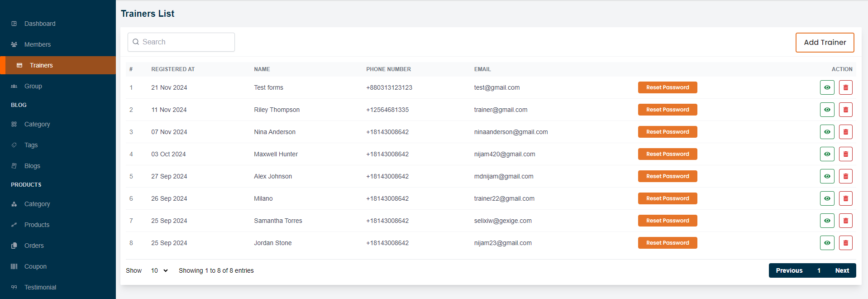Click the Add Trainer button

point(825,43)
